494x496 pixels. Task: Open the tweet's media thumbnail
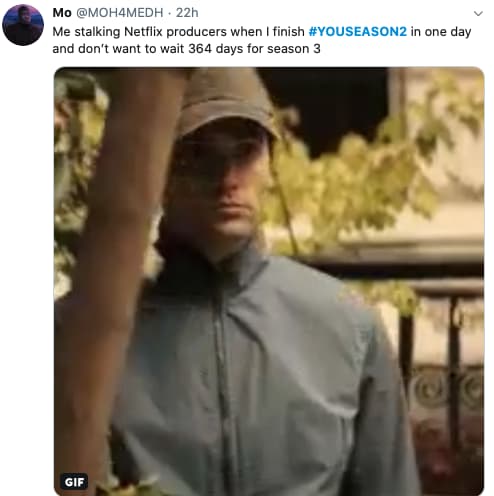click(x=269, y=281)
